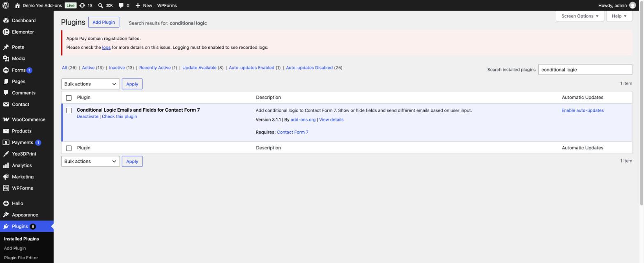Filter by Auto-updates Disabled
Screen dimensions: 644x263
(309, 68)
